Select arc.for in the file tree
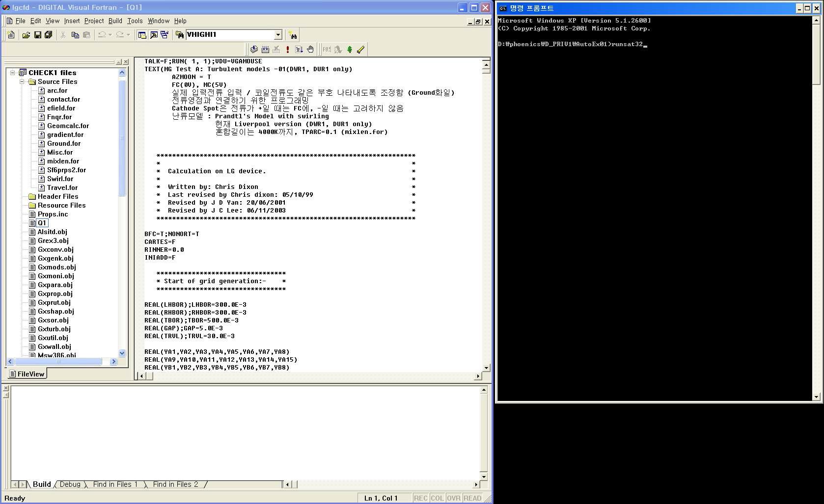This screenshot has height=504, width=824. [x=57, y=91]
